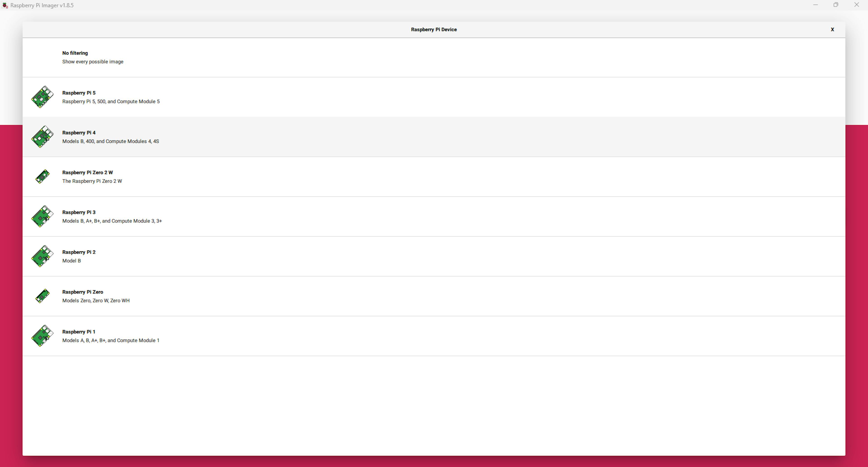The height and width of the screenshot is (467, 868).
Task: Click 'Models B, A+, B+, and Compute Module 3, 3+'
Action: 112,221
